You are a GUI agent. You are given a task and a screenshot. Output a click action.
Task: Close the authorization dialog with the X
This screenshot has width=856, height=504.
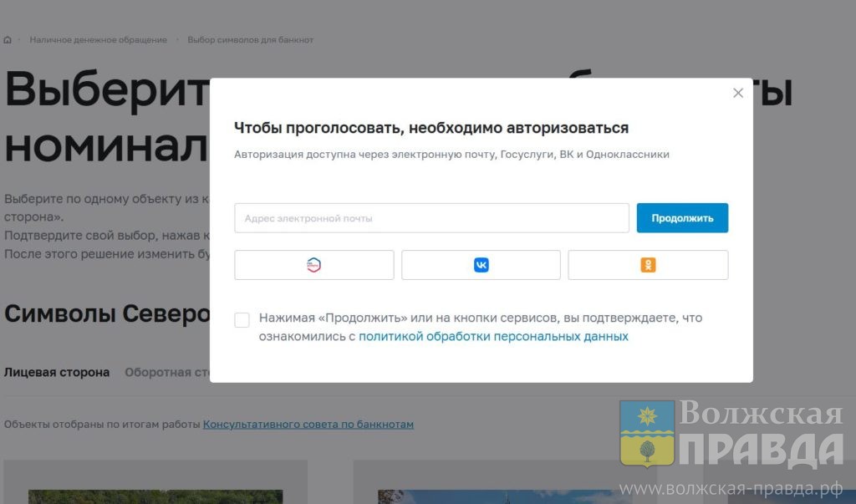click(x=737, y=94)
